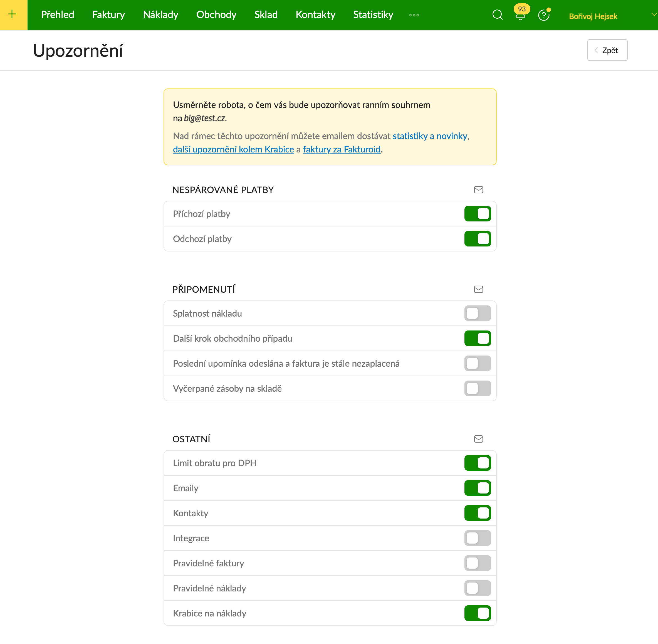Screen dimensions: 658x644
Task: Click the yellow plus create button
Action: coord(13,14)
